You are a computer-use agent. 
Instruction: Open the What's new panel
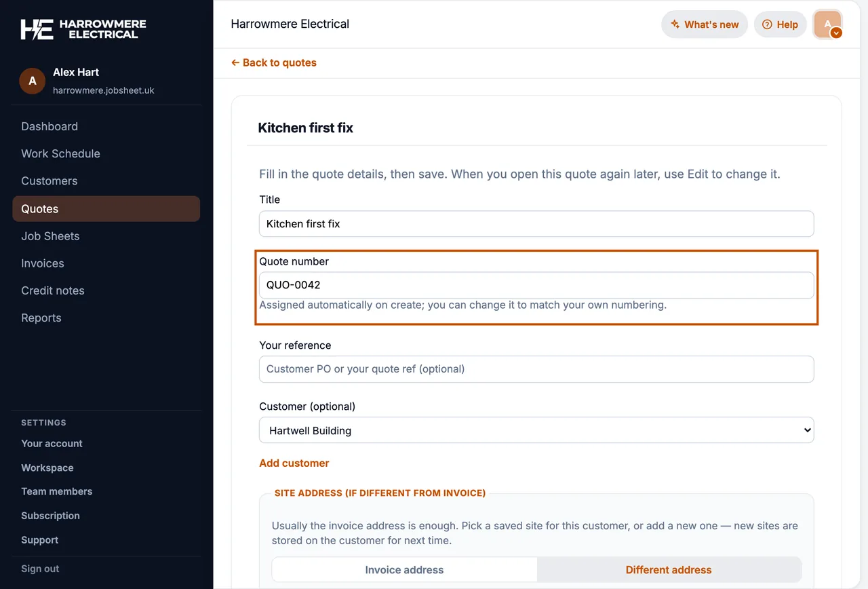(x=705, y=24)
